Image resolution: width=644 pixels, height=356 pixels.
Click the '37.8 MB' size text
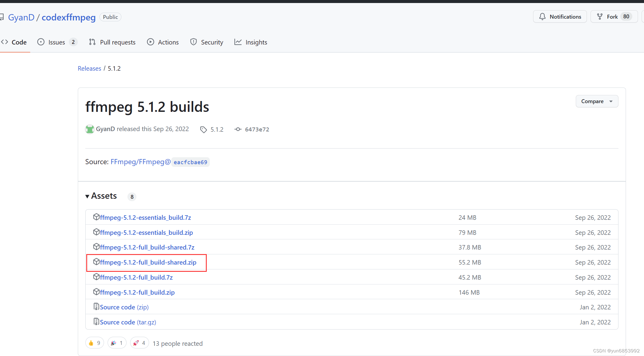point(470,247)
